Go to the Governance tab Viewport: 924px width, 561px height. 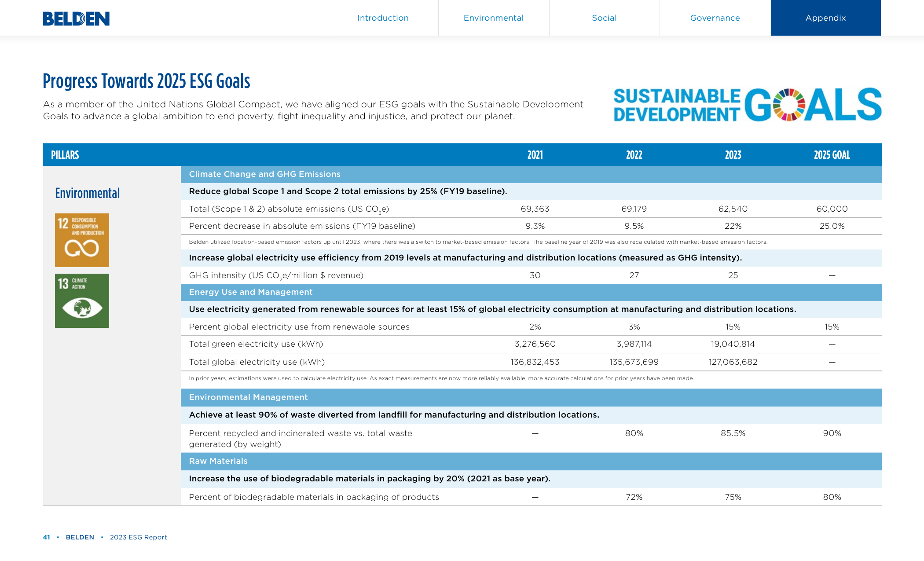(x=715, y=18)
